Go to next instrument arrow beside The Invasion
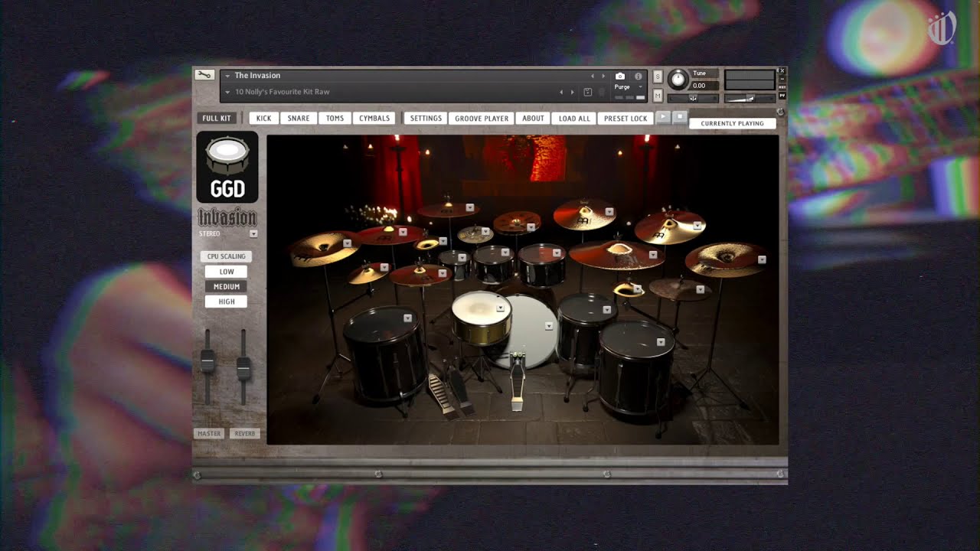 (x=603, y=77)
